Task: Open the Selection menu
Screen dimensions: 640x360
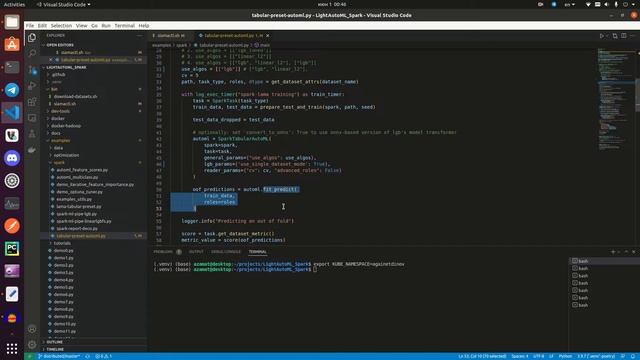Action: [x=61, y=26]
